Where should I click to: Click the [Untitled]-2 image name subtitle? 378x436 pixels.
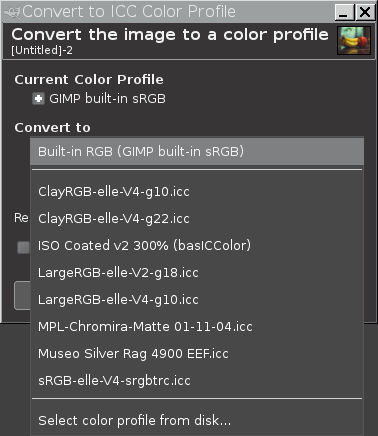[42, 51]
